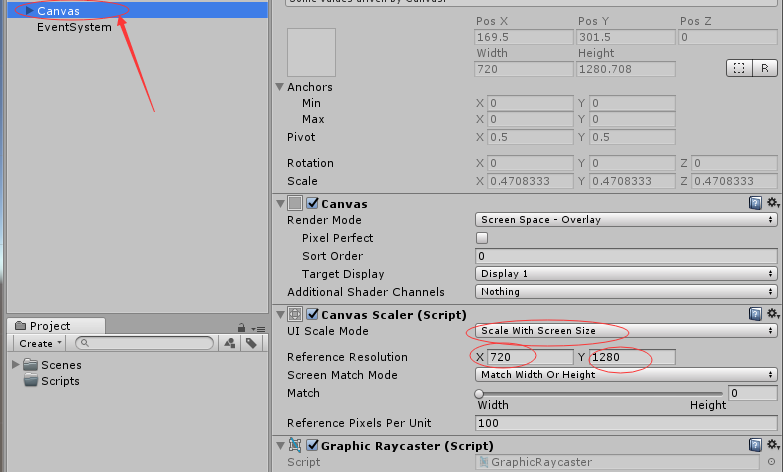
Task: Click the Sort Order field
Action: click(x=626, y=256)
